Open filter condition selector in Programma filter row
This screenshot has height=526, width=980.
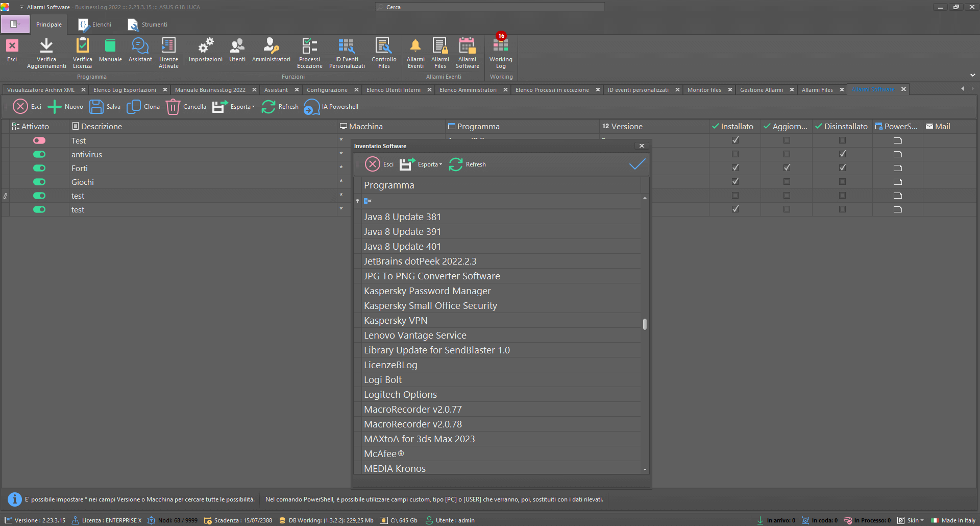tap(367, 201)
